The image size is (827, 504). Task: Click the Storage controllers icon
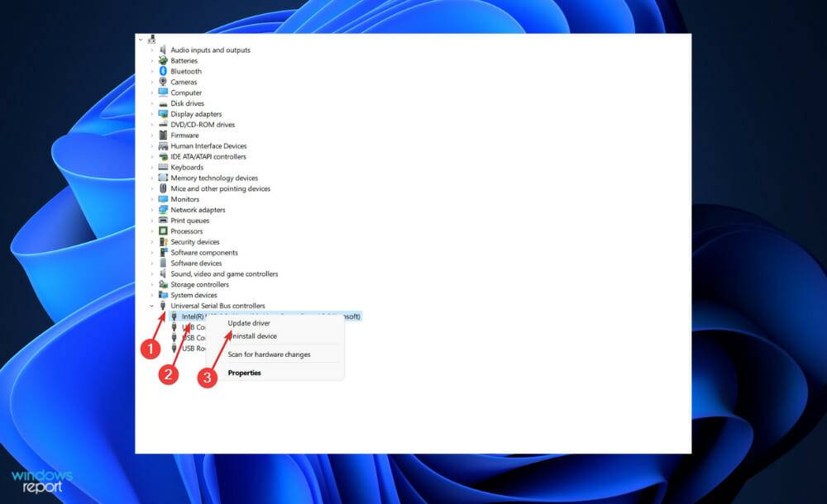(x=163, y=284)
